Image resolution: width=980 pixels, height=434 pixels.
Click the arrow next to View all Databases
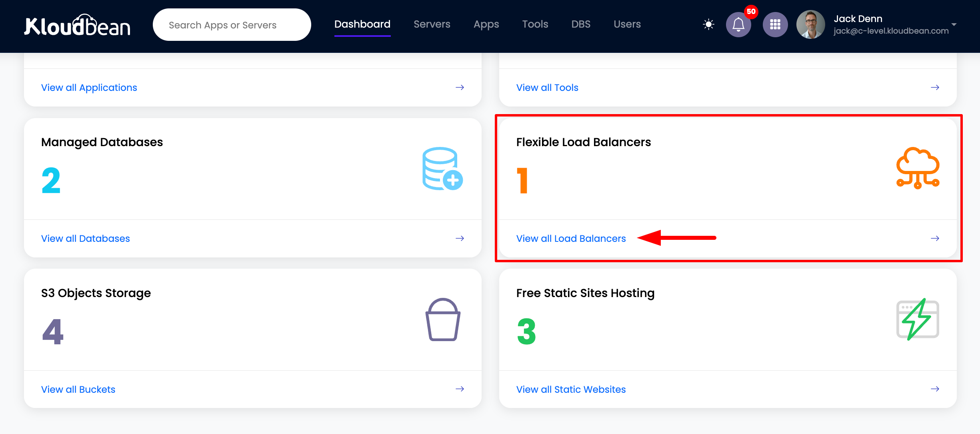[x=460, y=238]
